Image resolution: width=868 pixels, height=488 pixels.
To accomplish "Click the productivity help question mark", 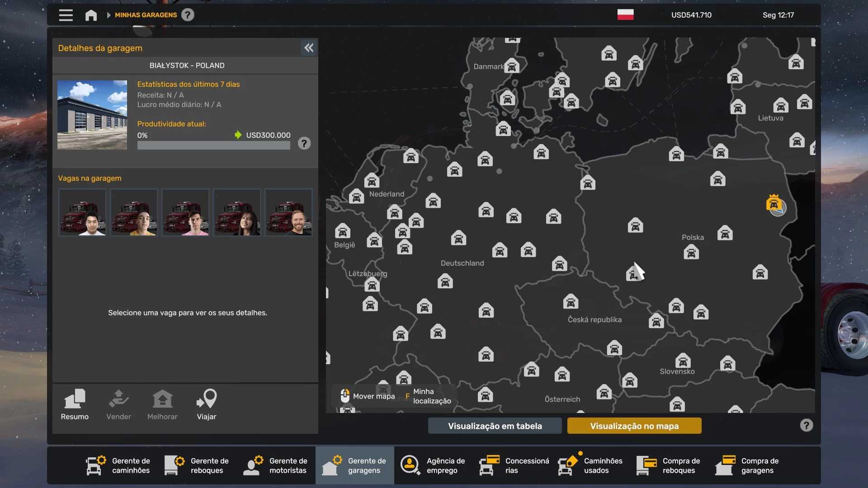I will [x=304, y=144].
